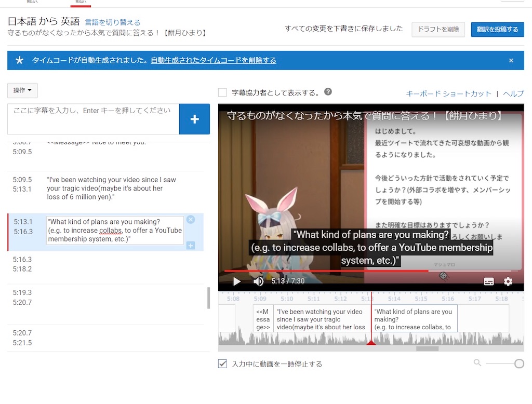Select the empty caption row at 5:20.7

[x=105, y=338]
